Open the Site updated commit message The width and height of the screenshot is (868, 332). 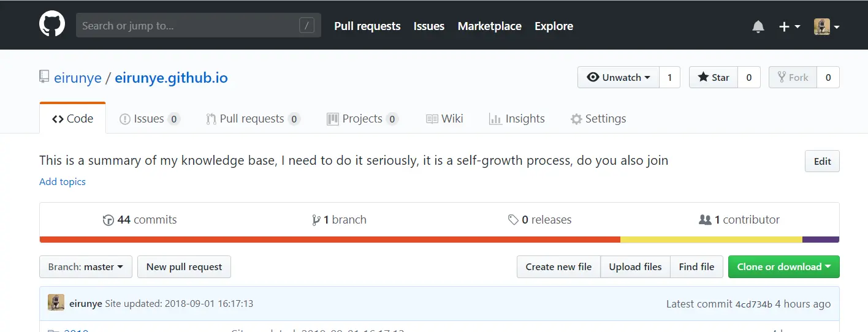click(x=179, y=303)
